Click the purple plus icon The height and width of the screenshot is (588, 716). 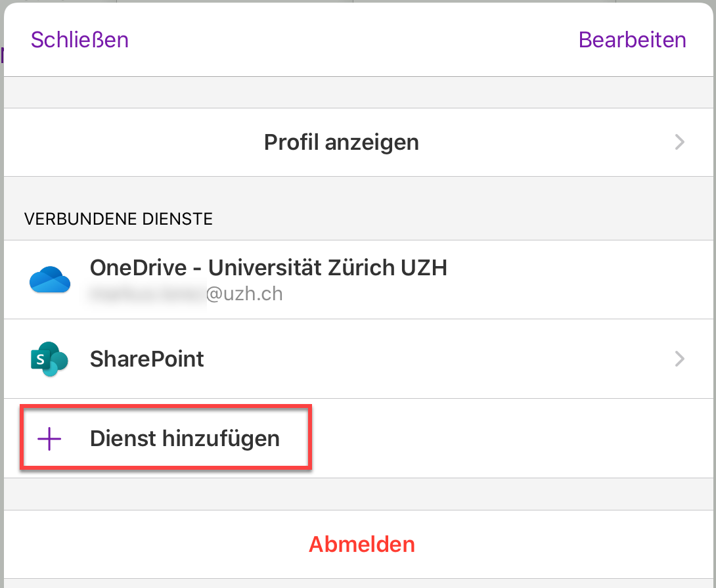(x=49, y=438)
